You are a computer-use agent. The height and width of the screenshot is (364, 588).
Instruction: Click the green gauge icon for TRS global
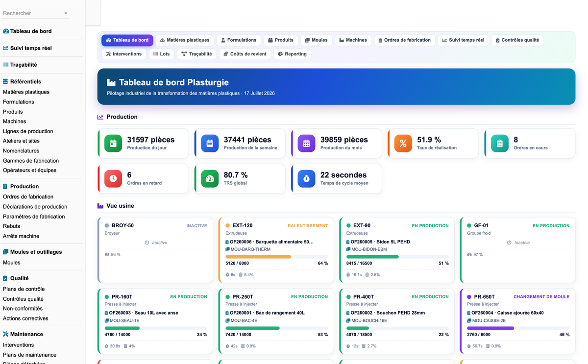pyautogui.click(x=210, y=179)
